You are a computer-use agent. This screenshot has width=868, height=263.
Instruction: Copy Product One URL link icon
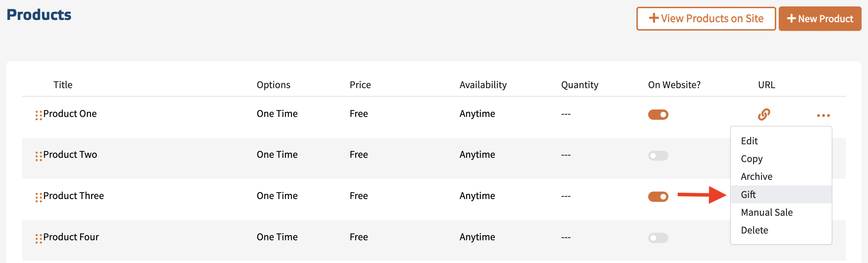(764, 114)
